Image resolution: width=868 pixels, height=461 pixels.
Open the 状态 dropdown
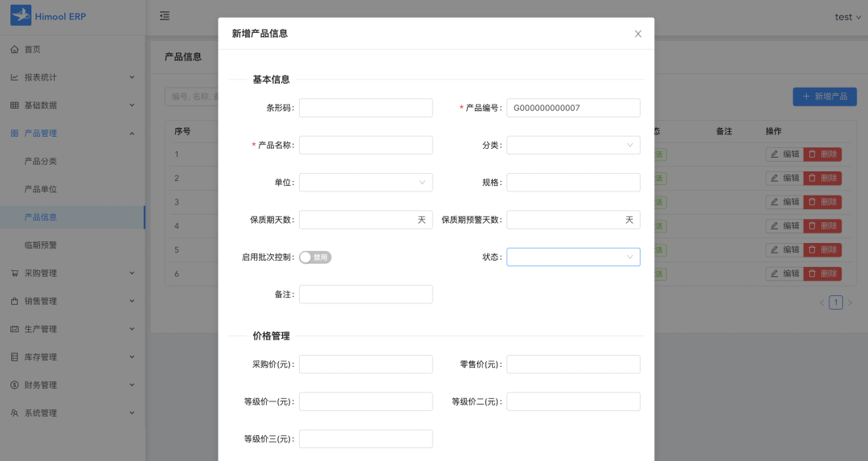tap(573, 257)
